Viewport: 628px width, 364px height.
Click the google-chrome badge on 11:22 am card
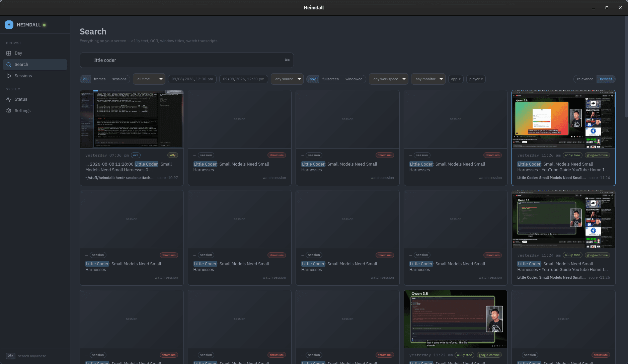(x=489, y=355)
